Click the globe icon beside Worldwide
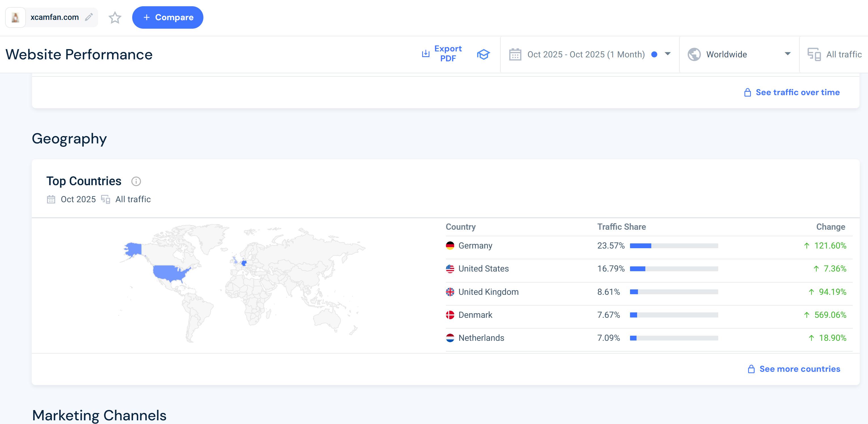This screenshot has height=424, width=868. (x=694, y=54)
